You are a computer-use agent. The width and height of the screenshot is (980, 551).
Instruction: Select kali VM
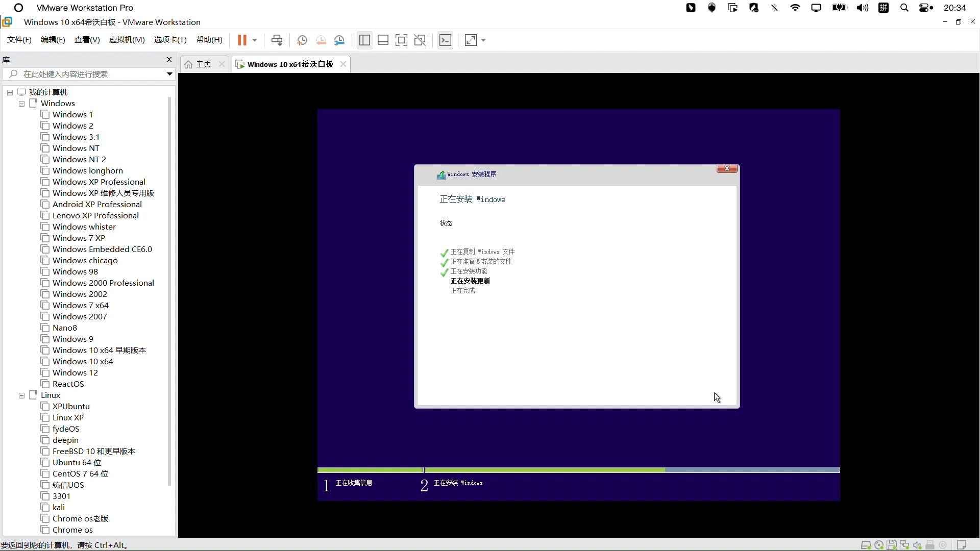59,508
